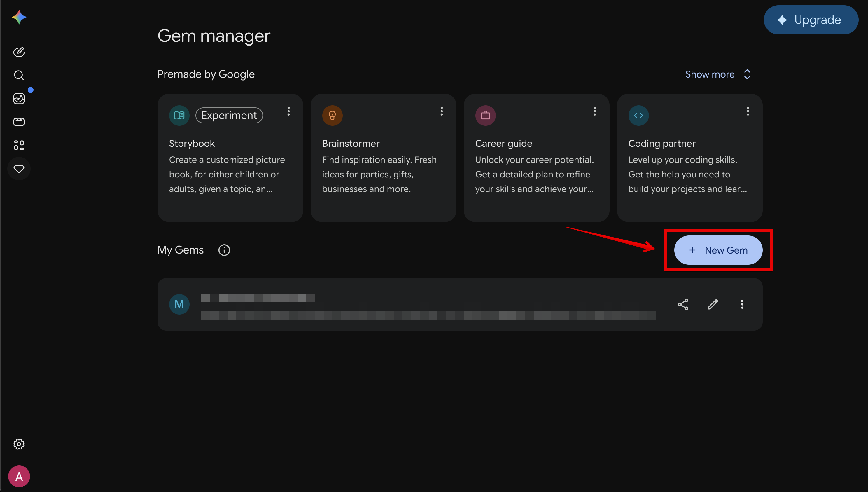This screenshot has width=868, height=492.
Task: Click the New Gem button
Action: [x=718, y=250]
